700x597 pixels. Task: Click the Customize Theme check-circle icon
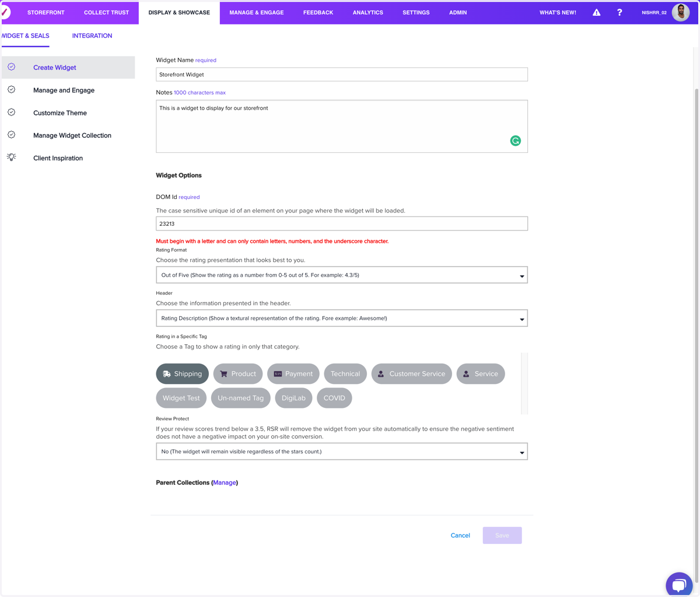pyautogui.click(x=12, y=112)
